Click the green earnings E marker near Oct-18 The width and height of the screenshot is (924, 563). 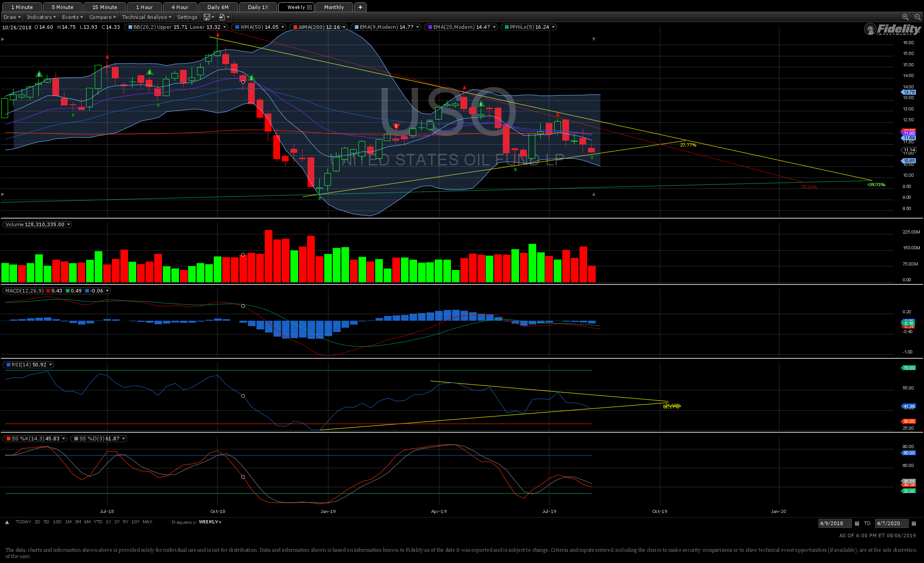coord(252,78)
